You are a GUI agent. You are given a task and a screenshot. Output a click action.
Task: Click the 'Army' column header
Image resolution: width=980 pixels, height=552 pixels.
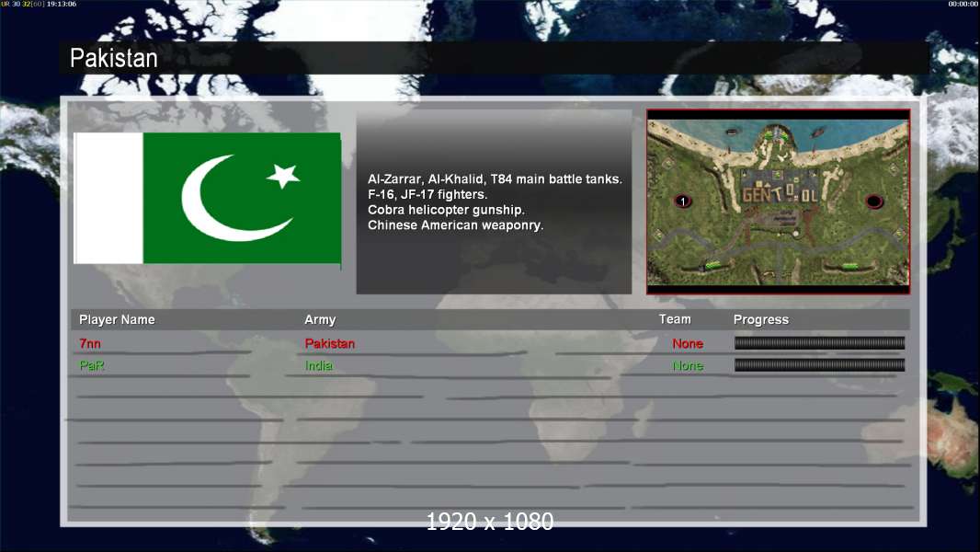point(320,319)
